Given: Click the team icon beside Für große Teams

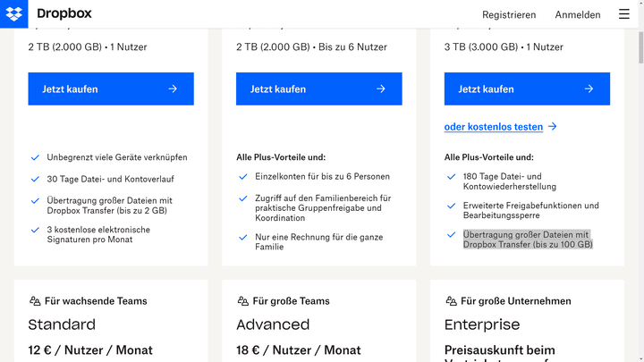Looking at the screenshot, I should coord(243,301).
